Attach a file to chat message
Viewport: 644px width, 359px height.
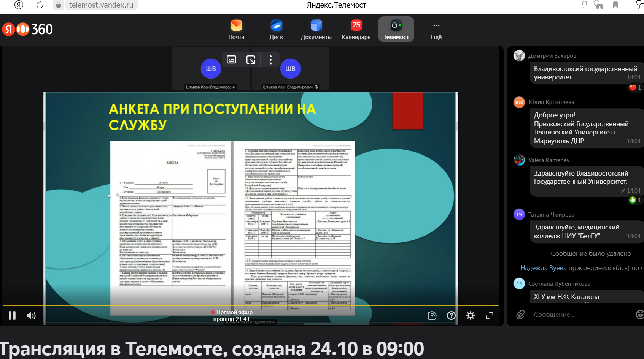click(520, 315)
